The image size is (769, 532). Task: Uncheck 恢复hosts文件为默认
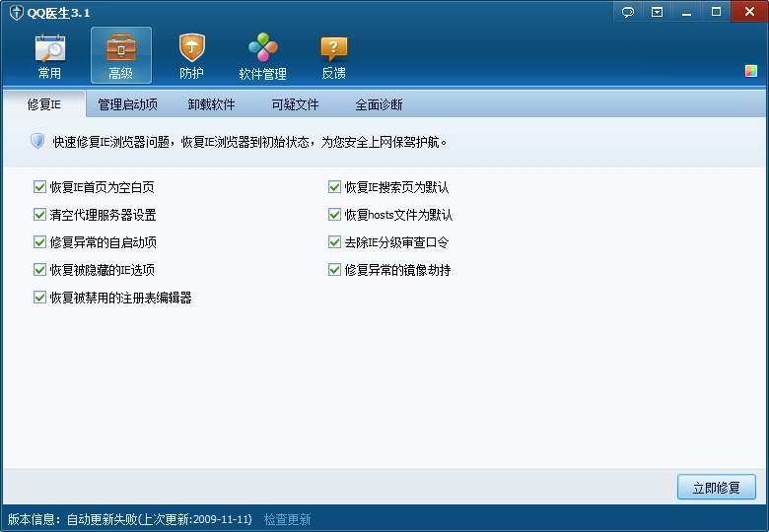click(334, 215)
